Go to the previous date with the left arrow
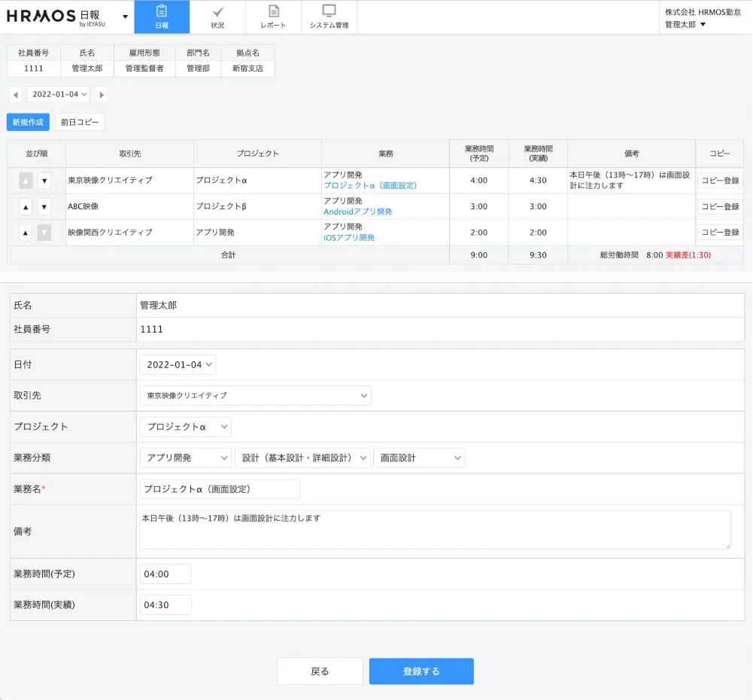753x700 pixels. [x=17, y=96]
